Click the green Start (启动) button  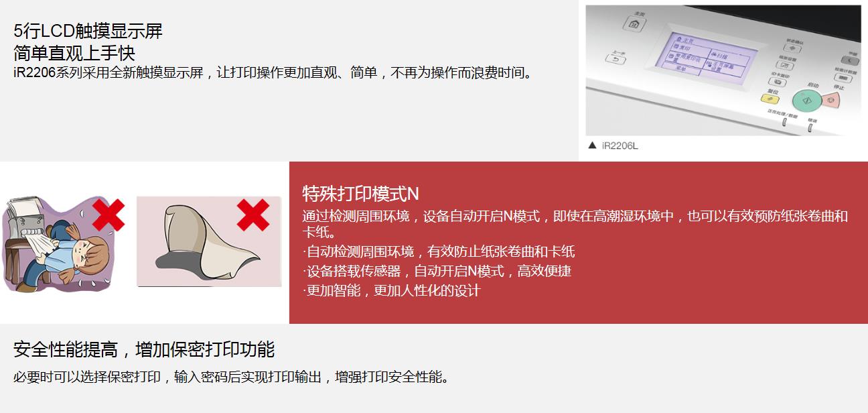tap(806, 100)
